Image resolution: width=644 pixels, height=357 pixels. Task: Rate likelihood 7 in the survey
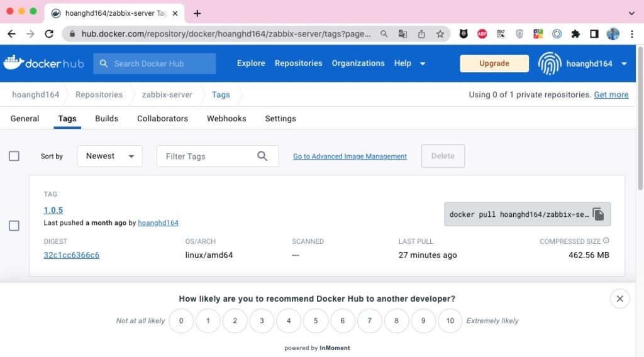pyautogui.click(x=369, y=321)
